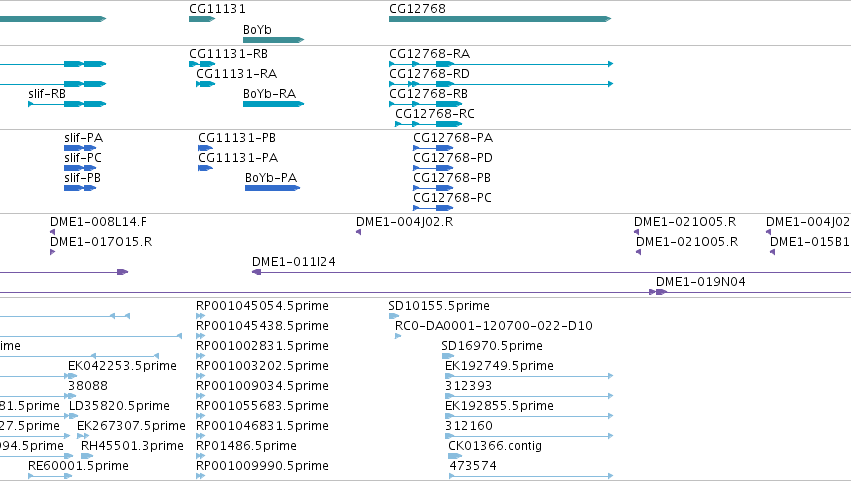Select the 473574 feature label
The height and width of the screenshot is (481, 851).
tap(473, 467)
